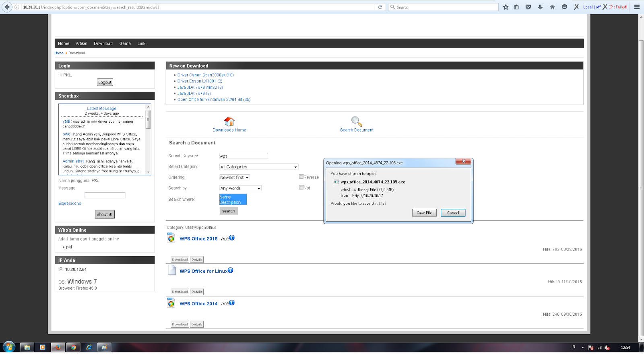Launch Windows Media Player from the taskbar
644x362 pixels.
[x=42, y=348]
